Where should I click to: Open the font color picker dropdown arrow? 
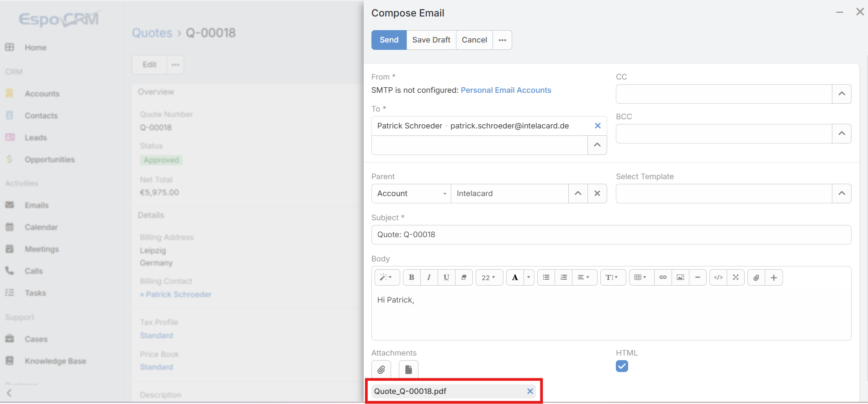coord(529,277)
